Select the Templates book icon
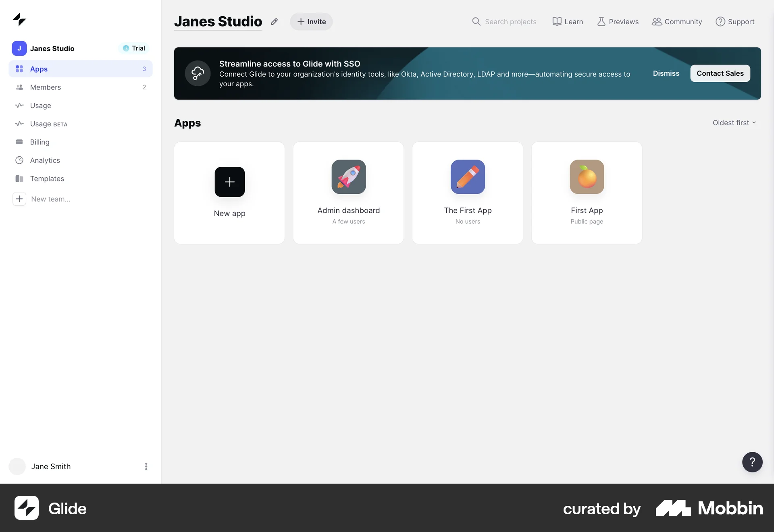 click(19, 179)
